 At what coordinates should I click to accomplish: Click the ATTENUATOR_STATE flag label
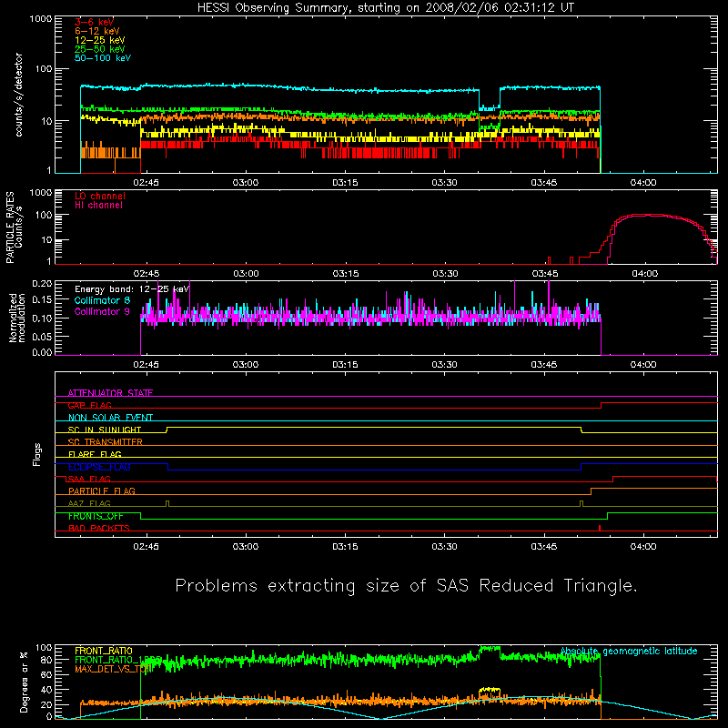pos(110,393)
